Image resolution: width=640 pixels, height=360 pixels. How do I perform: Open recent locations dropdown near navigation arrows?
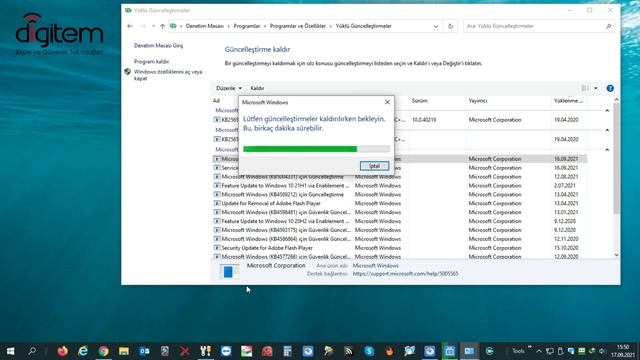[153, 26]
